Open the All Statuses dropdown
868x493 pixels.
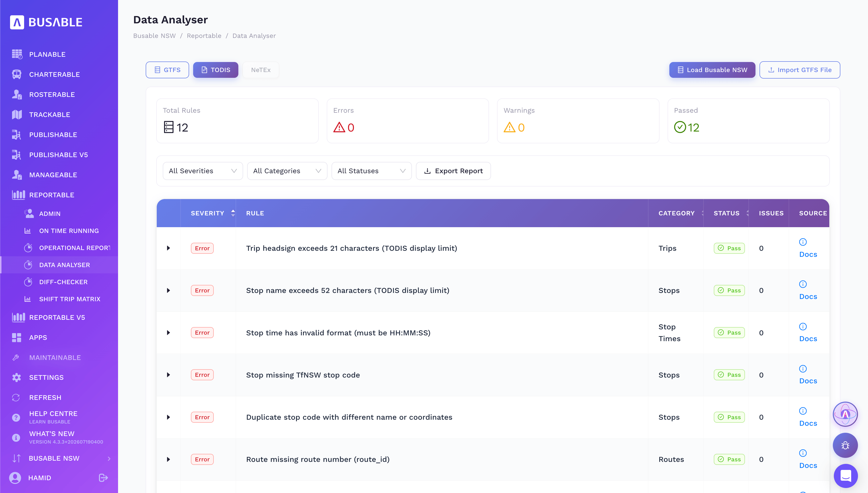tap(371, 171)
